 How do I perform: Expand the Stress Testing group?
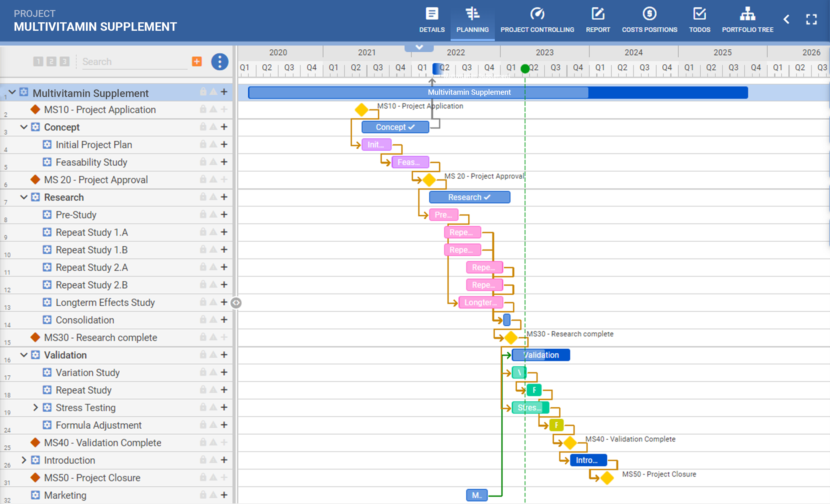tap(35, 407)
